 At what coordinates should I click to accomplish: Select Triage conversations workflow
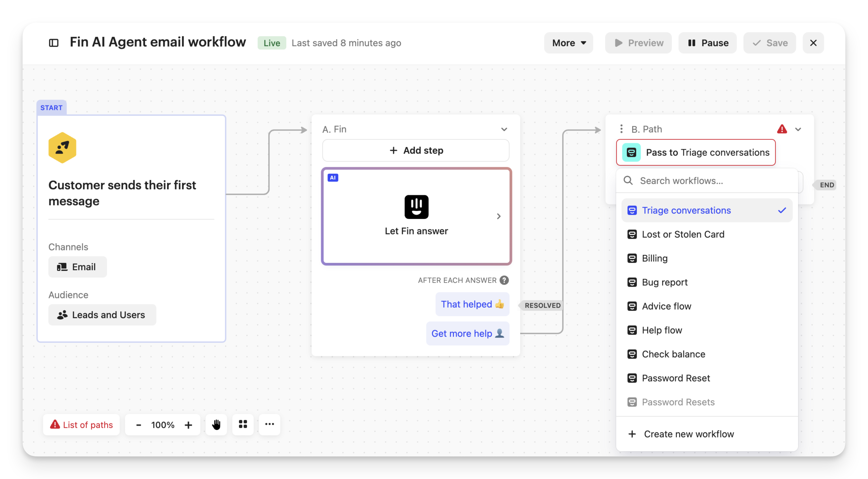point(707,210)
